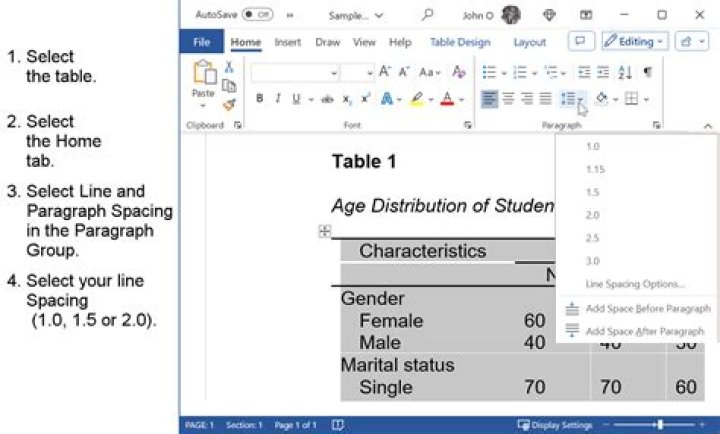The width and height of the screenshot is (720, 434).
Task: Open the File tab
Action: pos(202,42)
